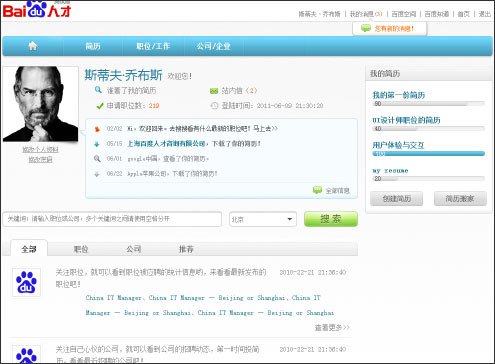Image resolution: width=495 pixels, height=364 pixels.
Task: Switch to the 推荐 tab
Action: click(x=186, y=249)
